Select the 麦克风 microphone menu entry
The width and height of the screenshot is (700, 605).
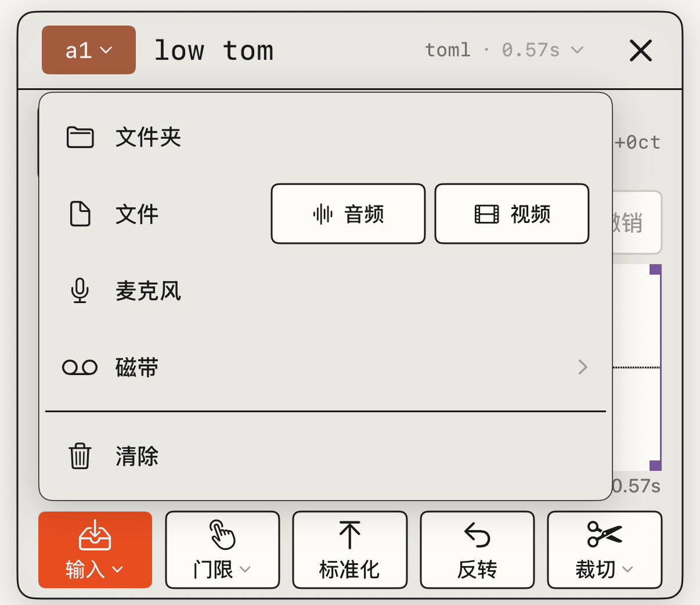tap(326, 291)
